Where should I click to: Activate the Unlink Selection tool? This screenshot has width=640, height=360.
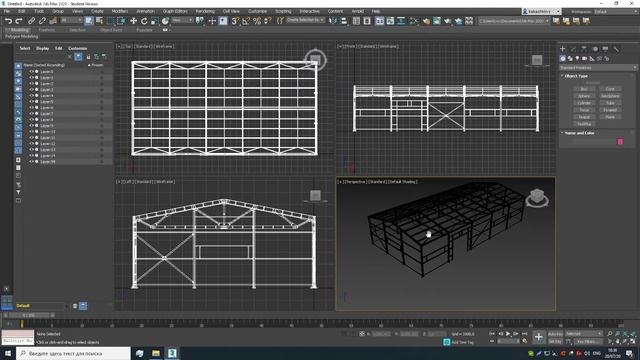tap(42, 21)
